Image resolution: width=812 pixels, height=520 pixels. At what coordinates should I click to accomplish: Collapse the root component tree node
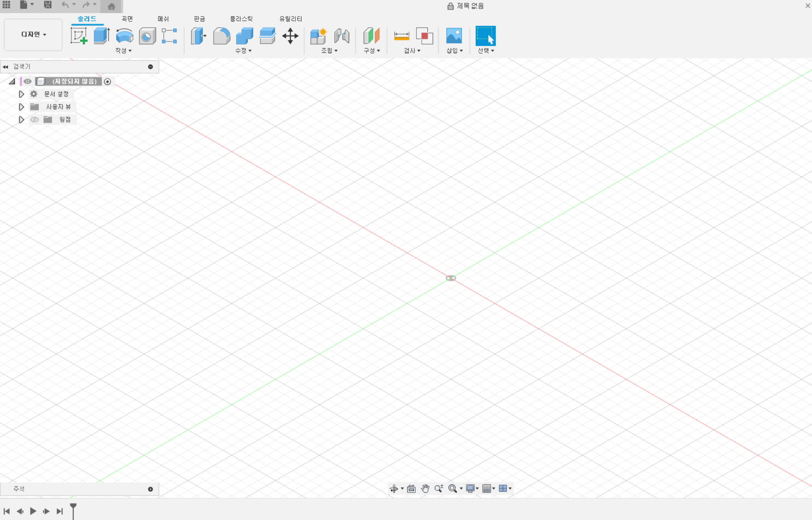pos(12,81)
